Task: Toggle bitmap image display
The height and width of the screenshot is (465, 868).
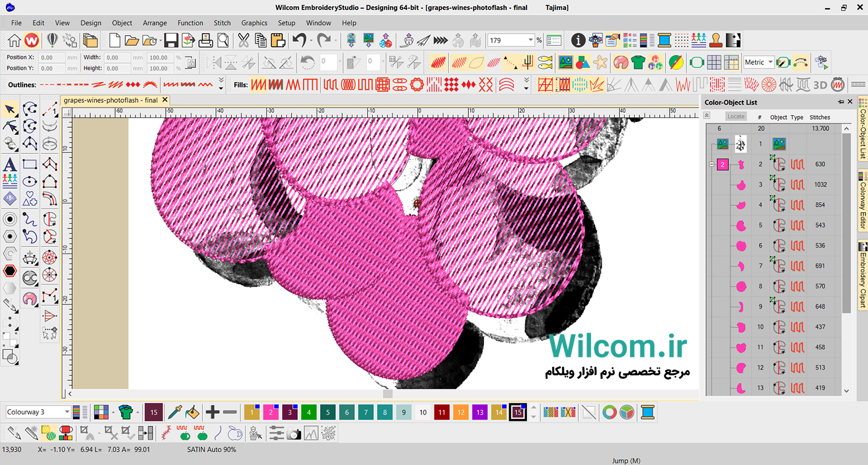Action: coord(565,62)
